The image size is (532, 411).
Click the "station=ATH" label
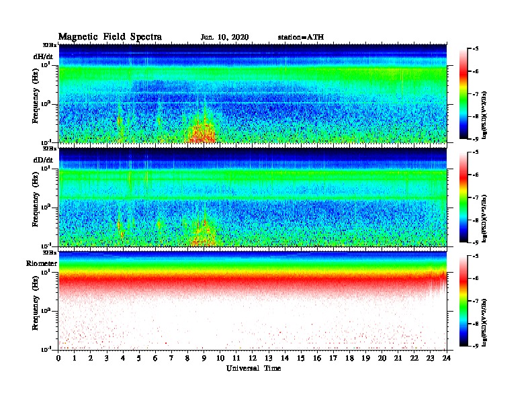[301, 38]
